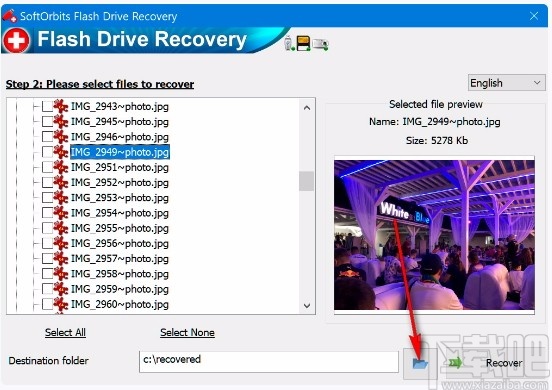Close the Flash Drive Recovery window
552x390 pixels.
(534, 16)
